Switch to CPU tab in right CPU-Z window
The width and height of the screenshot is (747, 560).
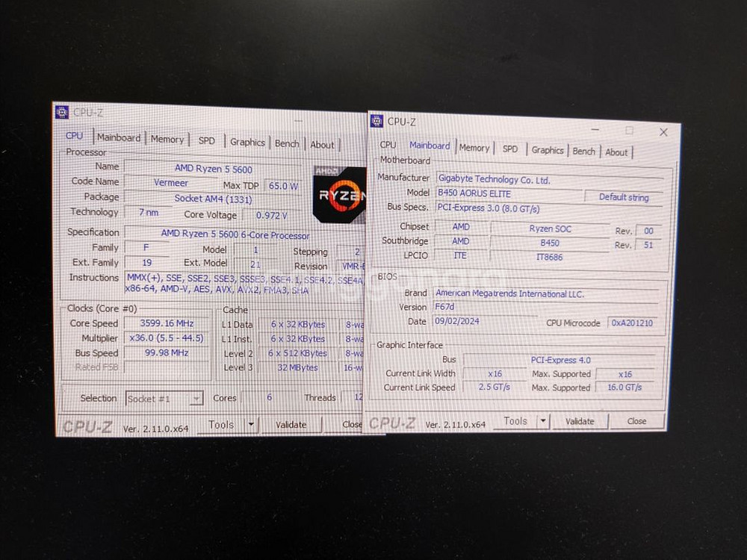click(x=388, y=145)
